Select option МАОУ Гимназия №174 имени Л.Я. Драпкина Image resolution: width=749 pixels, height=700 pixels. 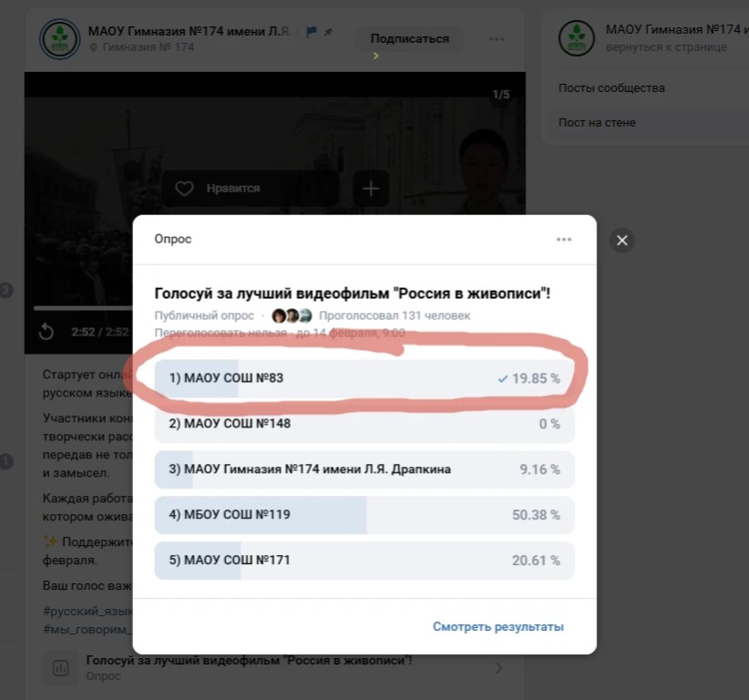point(364,469)
